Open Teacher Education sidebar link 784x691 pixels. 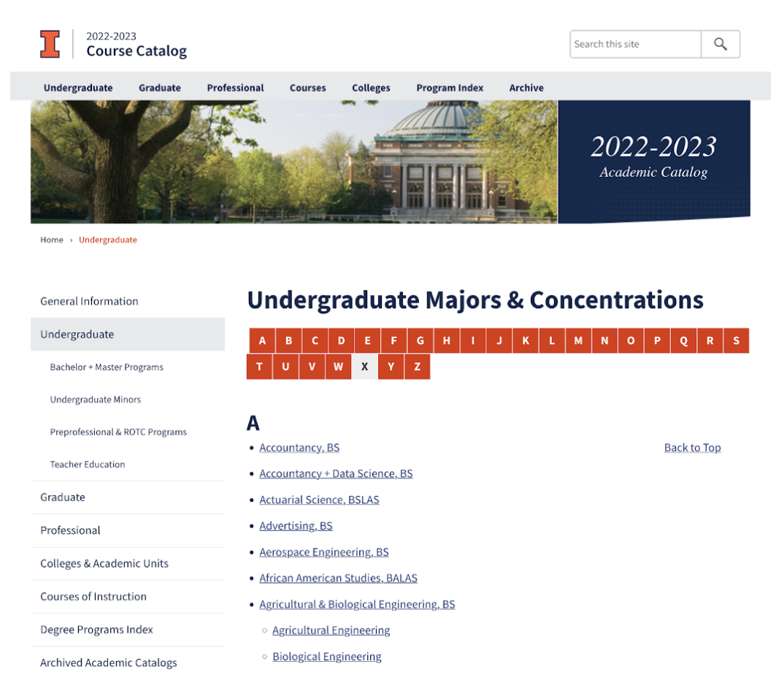tap(88, 465)
